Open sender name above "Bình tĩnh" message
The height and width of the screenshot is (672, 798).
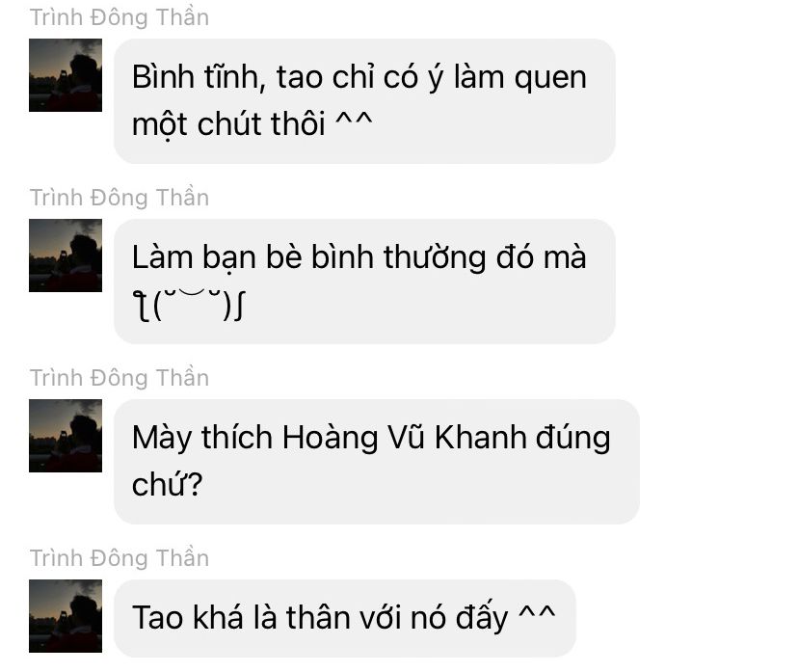click(x=120, y=17)
